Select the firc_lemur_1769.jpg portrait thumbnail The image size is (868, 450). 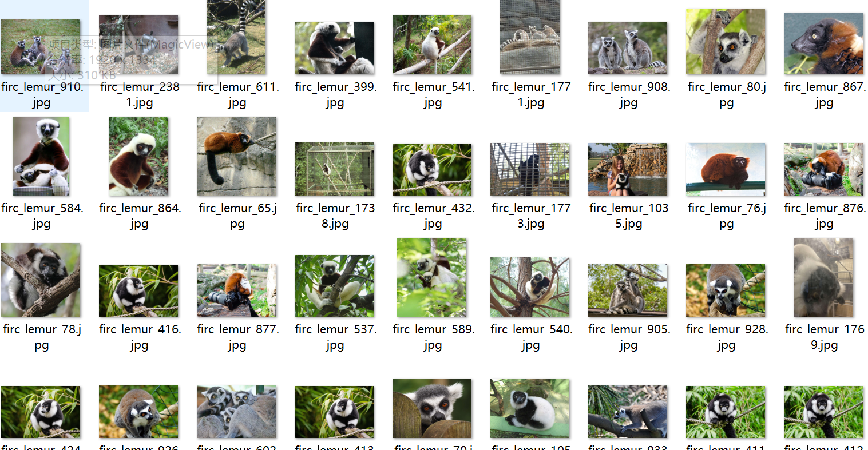(x=823, y=277)
